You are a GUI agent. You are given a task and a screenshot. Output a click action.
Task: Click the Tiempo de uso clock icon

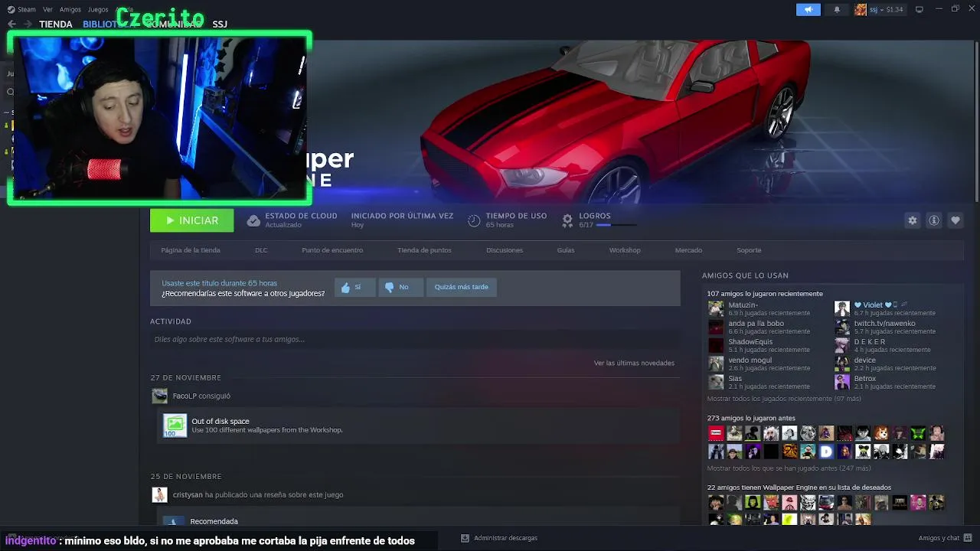[474, 220]
